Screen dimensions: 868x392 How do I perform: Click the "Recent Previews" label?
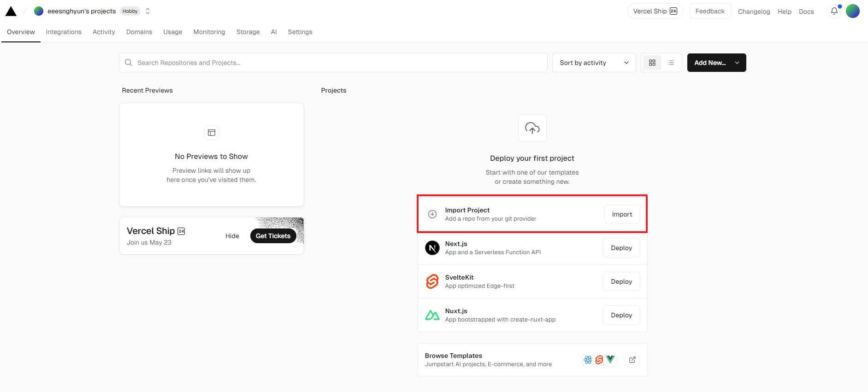click(147, 90)
